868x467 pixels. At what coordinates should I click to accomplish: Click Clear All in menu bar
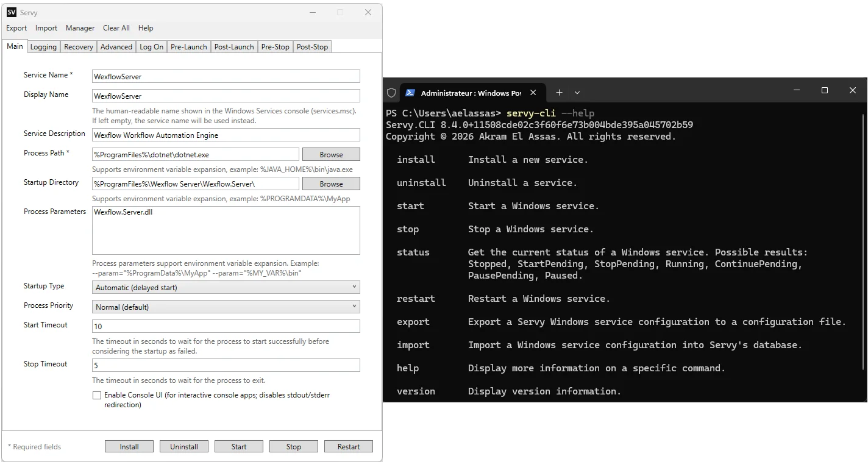116,28
